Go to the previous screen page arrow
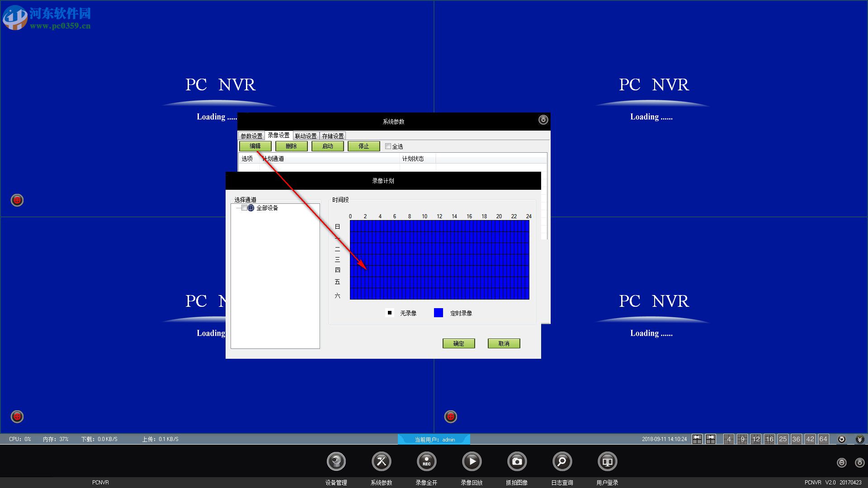Image resolution: width=868 pixels, height=488 pixels. 697,439
